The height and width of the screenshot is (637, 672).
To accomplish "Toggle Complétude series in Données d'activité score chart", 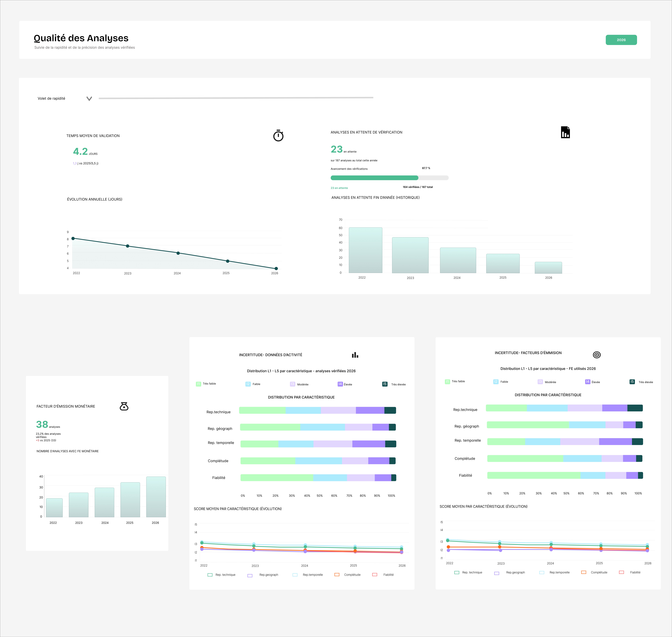I will [337, 575].
